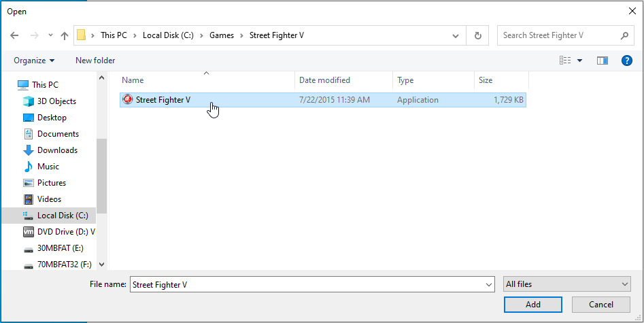Open 30MBFAT (E:) drive
644x323 pixels.
(x=61, y=248)
